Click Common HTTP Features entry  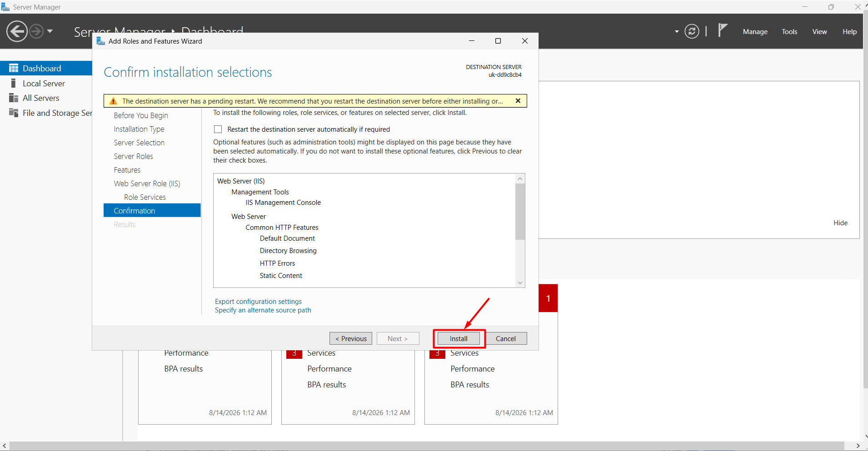(282, 228)
